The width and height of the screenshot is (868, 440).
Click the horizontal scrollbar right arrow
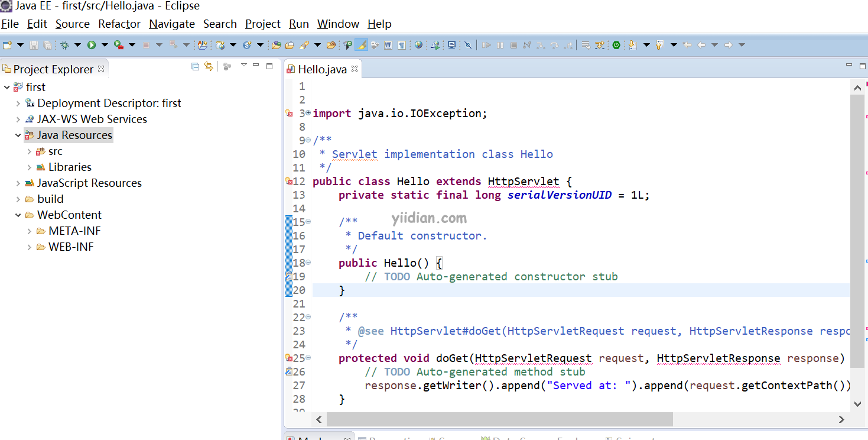point(841,419)
